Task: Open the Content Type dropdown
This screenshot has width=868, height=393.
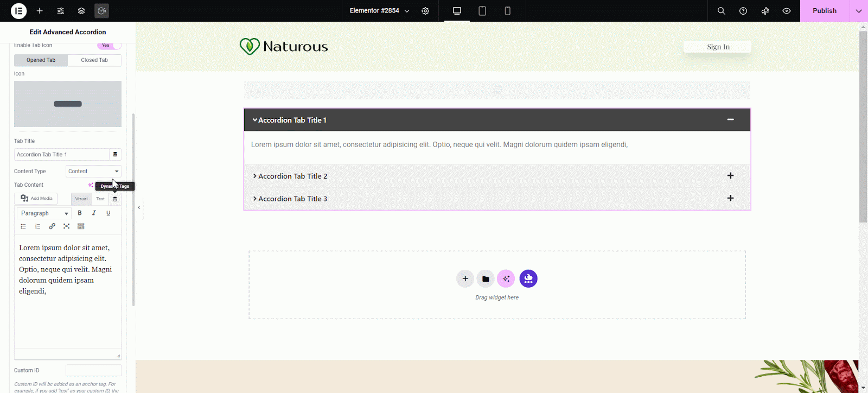Action: (93, 172)
